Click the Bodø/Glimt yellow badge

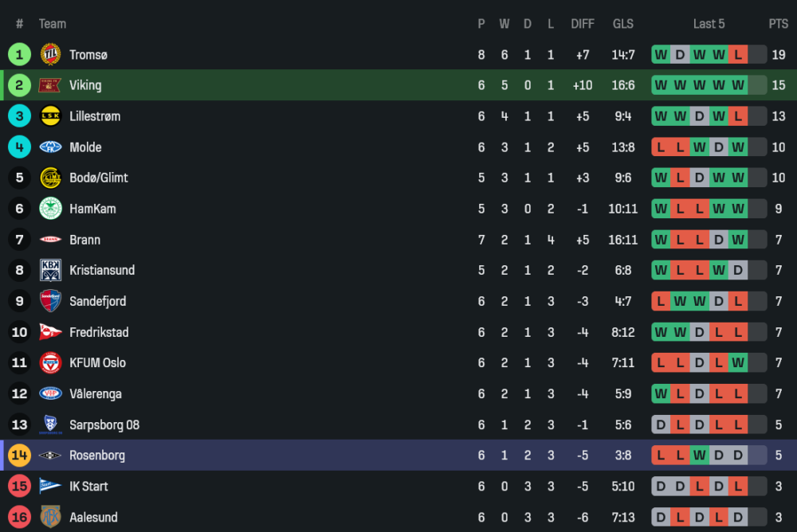(50, 178)
